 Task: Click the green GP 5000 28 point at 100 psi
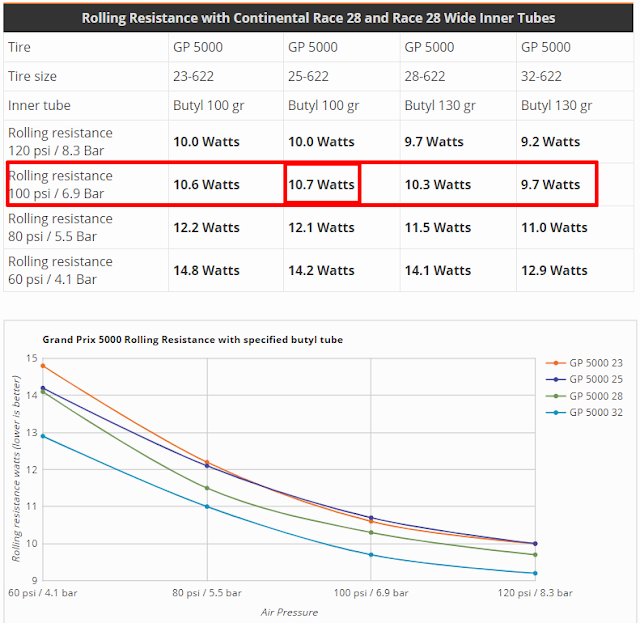[x=371, y=532]
